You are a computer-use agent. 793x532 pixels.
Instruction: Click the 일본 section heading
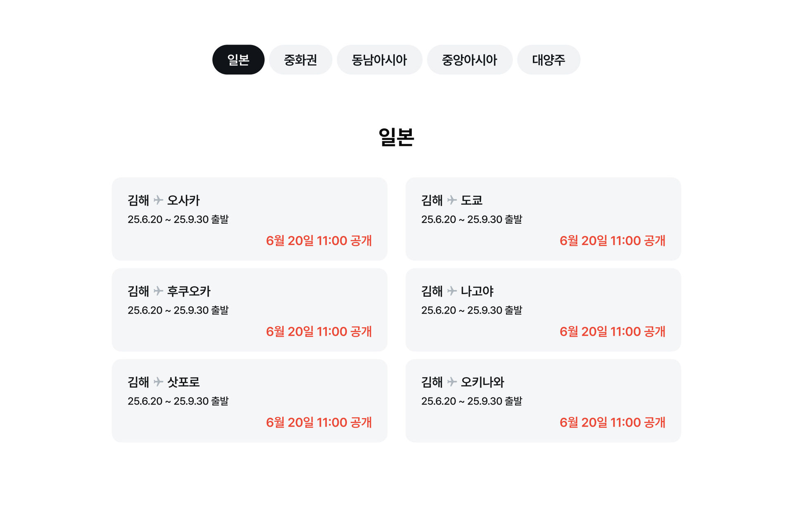click(396, 137)
